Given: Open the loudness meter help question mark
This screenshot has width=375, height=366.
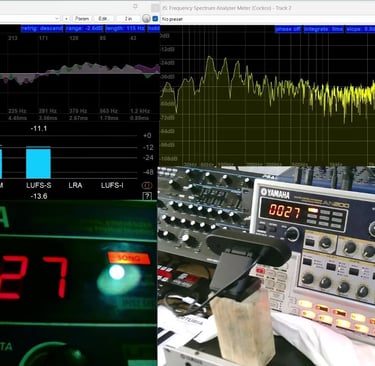Looking at the screenshot, I should [x=147, y=196].
